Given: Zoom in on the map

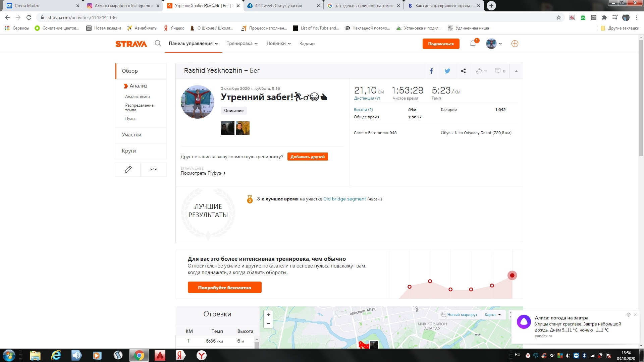Looking at the screenshot, I should point(268,315).
